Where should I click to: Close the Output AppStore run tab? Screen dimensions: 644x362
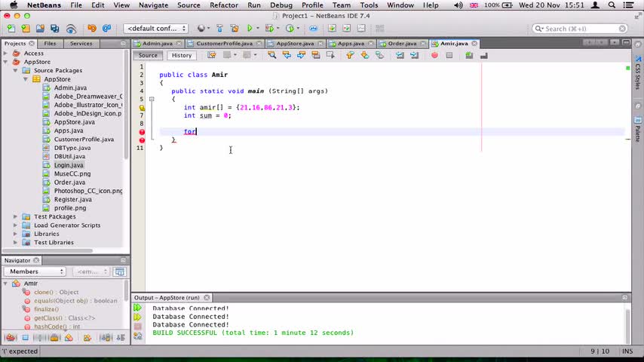point(207,297)
